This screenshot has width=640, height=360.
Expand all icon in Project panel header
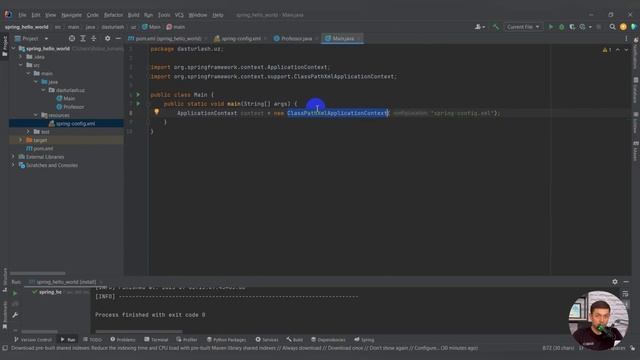83,38
